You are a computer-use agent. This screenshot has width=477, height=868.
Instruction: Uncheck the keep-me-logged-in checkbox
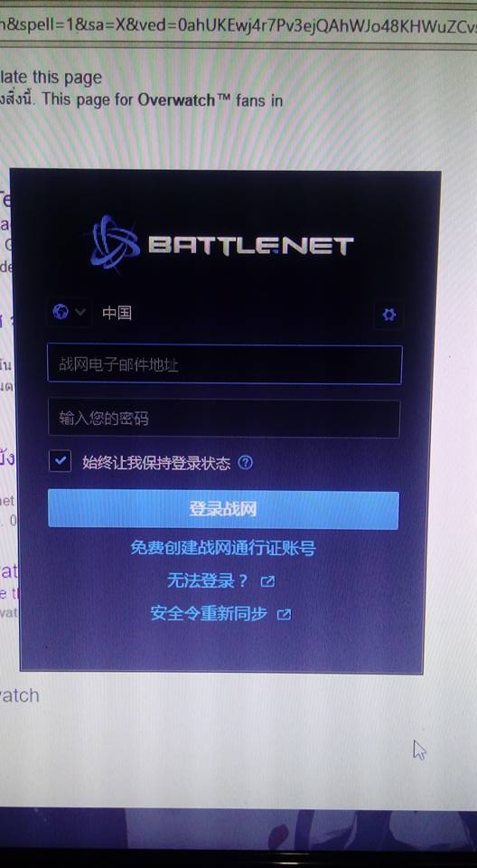60,460
